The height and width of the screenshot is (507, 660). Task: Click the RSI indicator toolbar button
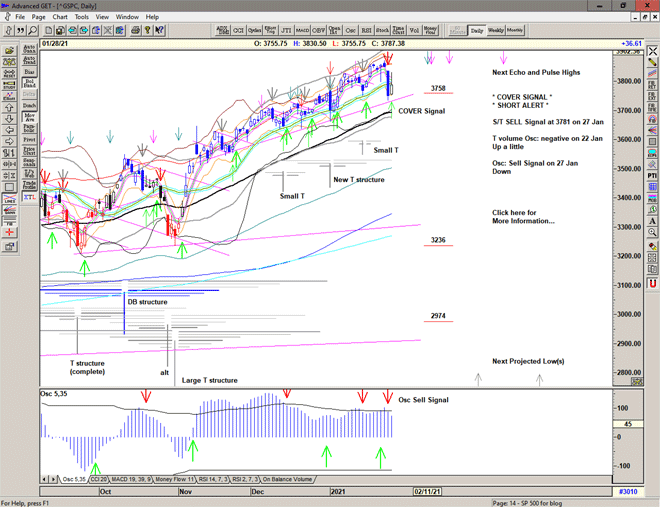click(367, 30)
